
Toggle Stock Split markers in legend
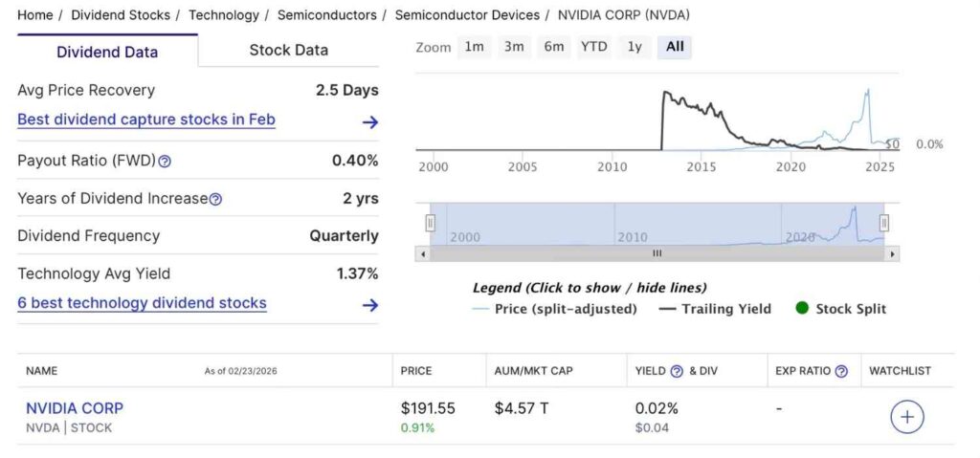(x=840, y=309)
